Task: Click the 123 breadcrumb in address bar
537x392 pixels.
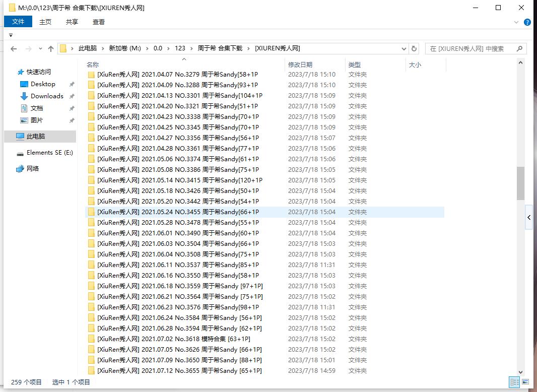Action: (180, 48)
